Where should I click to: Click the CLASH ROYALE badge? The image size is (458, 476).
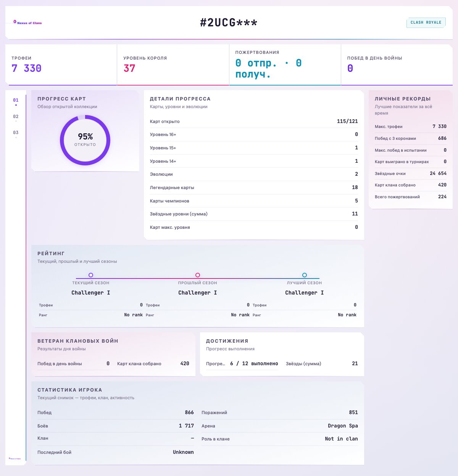point(426,23)
